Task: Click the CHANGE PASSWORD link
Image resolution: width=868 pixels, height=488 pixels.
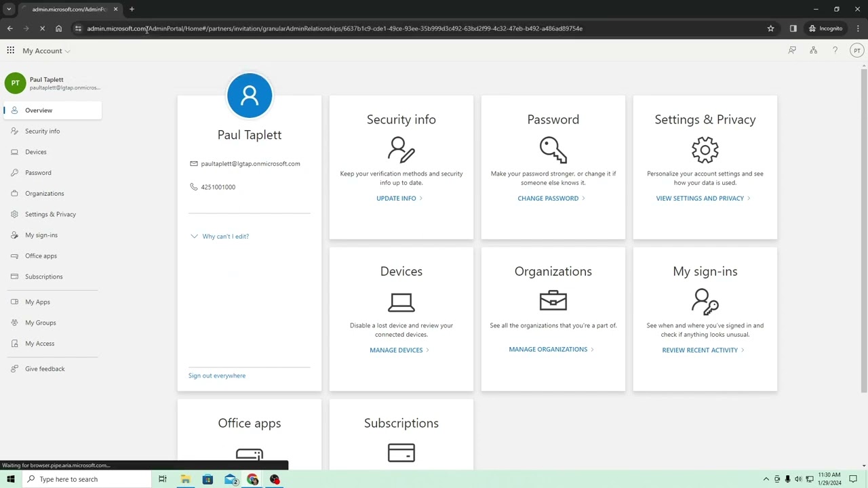Action: point(551,199)
